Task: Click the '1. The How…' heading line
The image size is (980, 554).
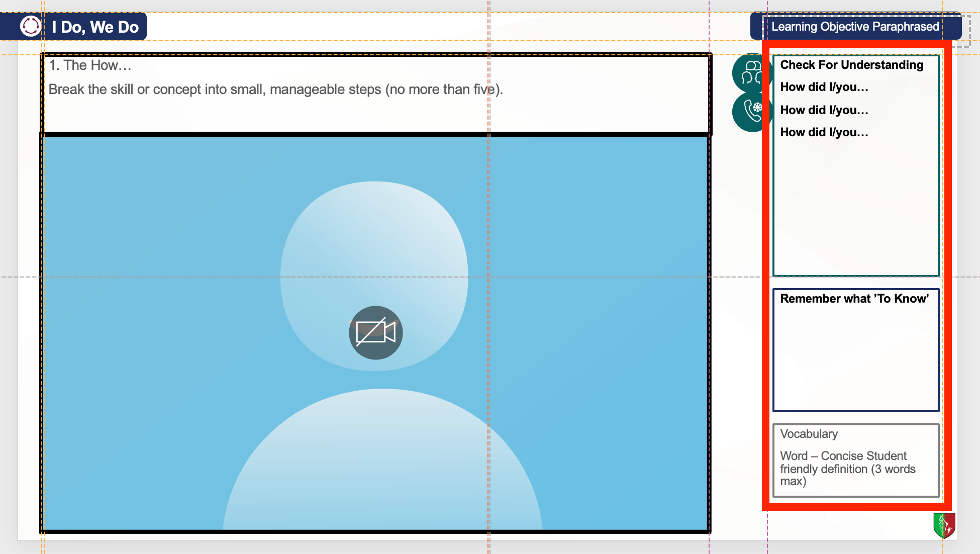Action: click(90, 65)
